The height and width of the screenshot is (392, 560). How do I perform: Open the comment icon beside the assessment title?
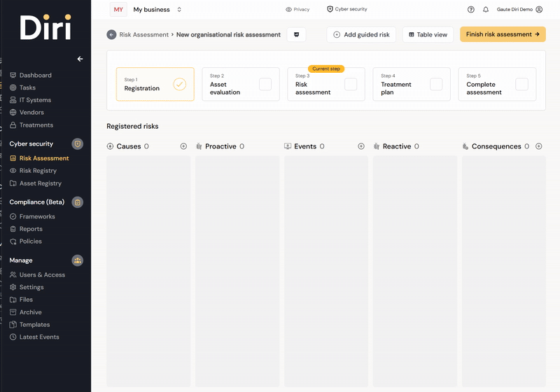click(x=296, y=34)
